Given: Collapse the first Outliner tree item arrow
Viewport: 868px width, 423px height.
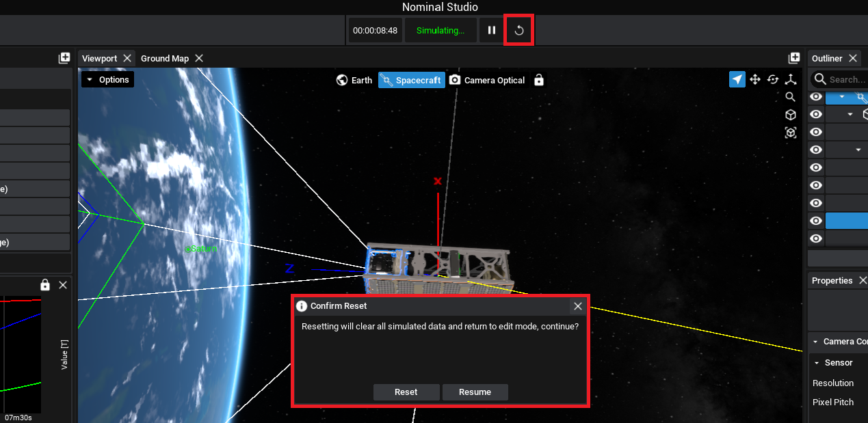Looking at the screenshot, I should 842,97.
